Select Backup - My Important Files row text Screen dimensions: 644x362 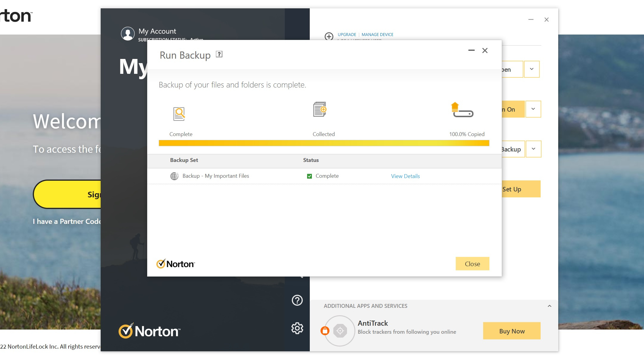tap(216, 176)
